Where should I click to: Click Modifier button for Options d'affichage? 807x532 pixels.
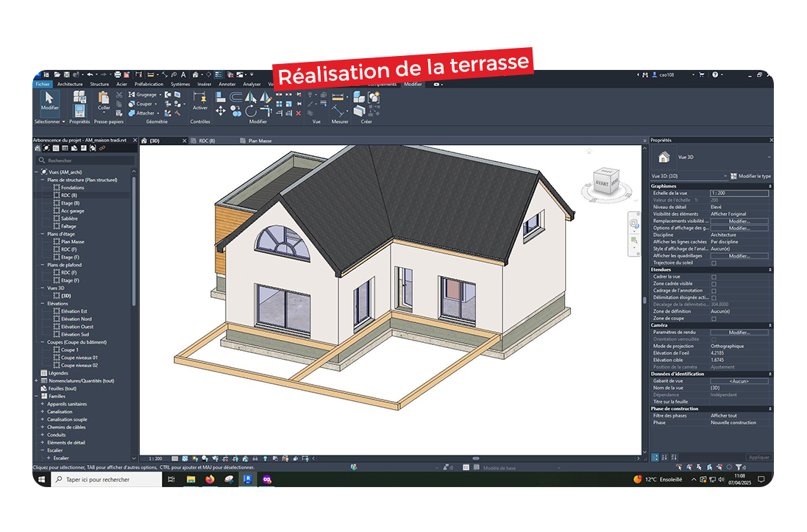pyautogui.click(x=739, y=228)
